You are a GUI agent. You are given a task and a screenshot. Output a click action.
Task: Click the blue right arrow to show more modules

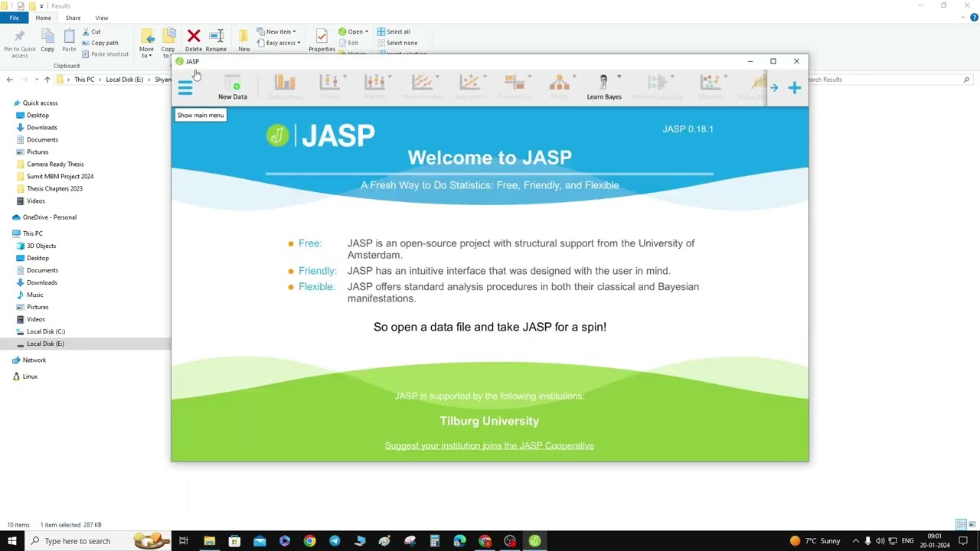(774, 88)
